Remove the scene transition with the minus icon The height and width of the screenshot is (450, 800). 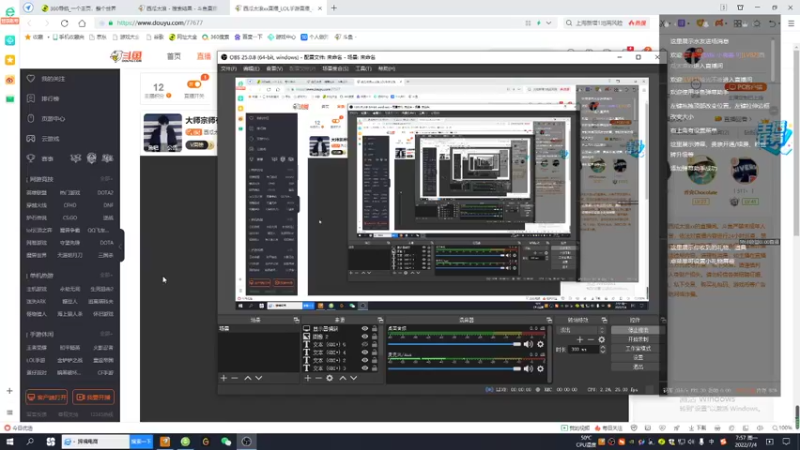point(591,339)
